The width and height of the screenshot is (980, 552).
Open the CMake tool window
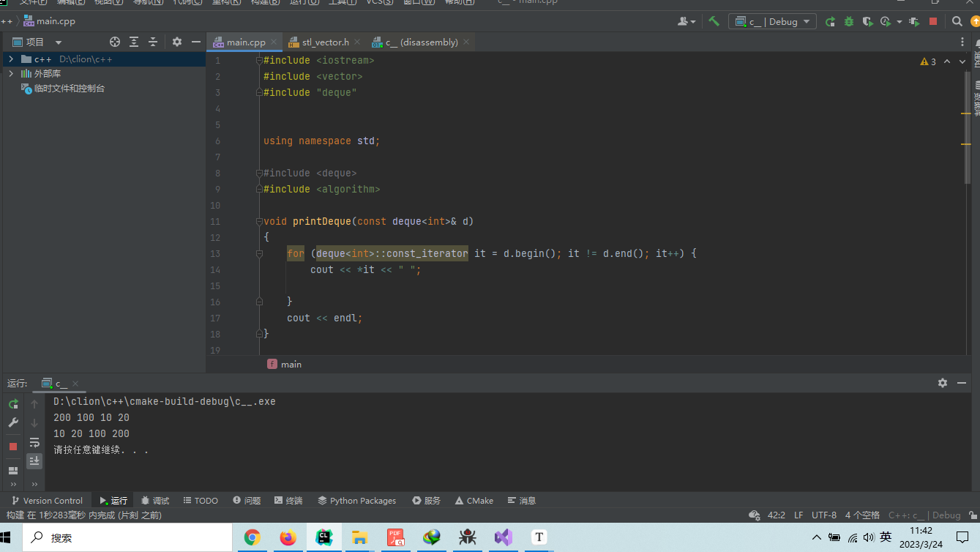[x=474, y=501]
